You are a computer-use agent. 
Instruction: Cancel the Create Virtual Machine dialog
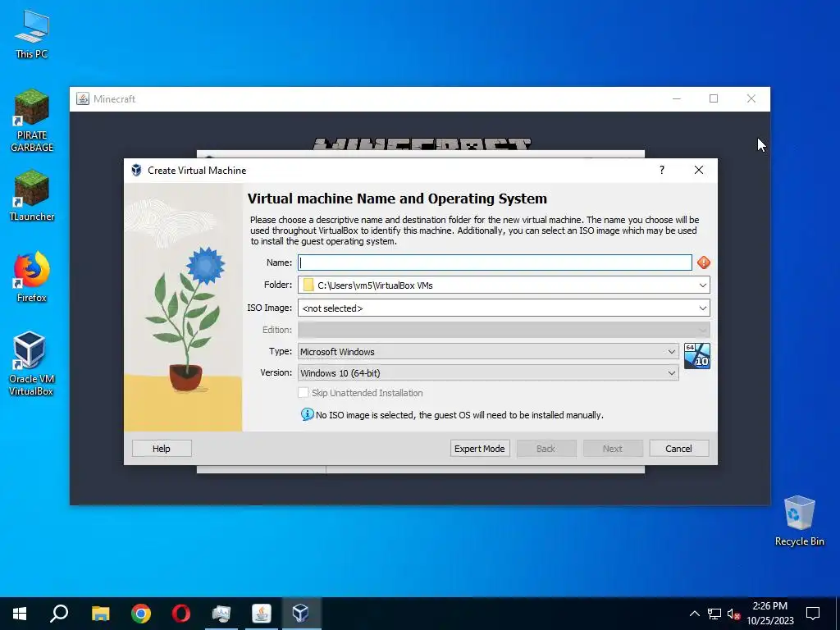coord(678,449)
